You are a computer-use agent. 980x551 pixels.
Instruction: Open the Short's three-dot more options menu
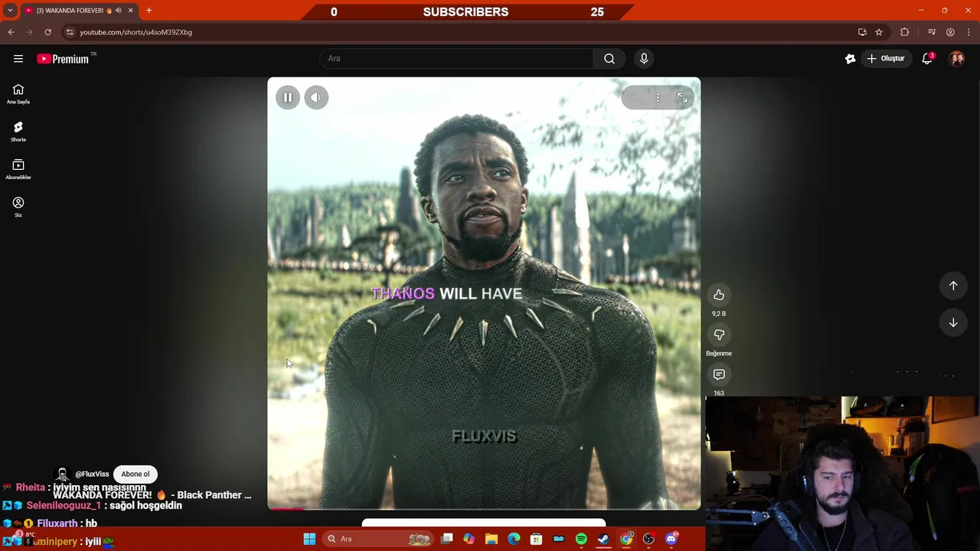[x=658, y=98]
